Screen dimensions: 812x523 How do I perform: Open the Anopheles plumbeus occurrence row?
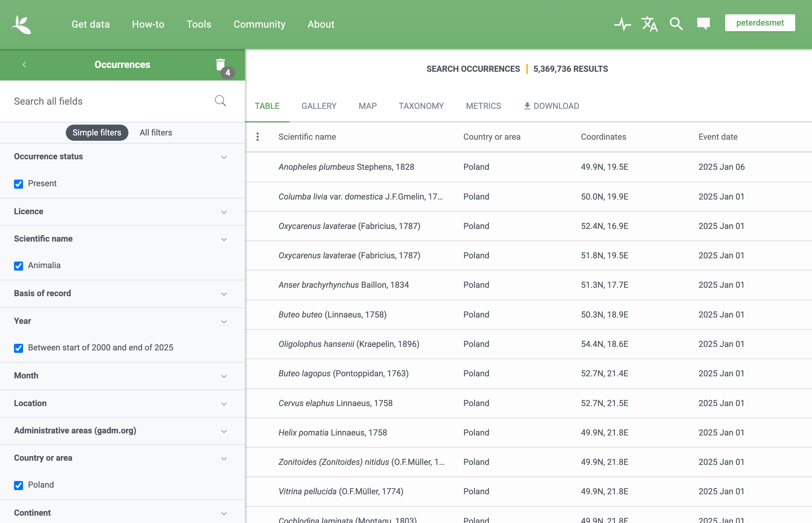(528, 167)
